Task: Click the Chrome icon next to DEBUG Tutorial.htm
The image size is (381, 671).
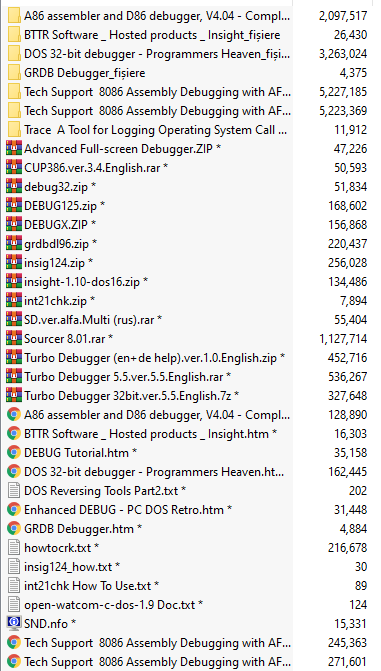Action: [x=14, y=452]
